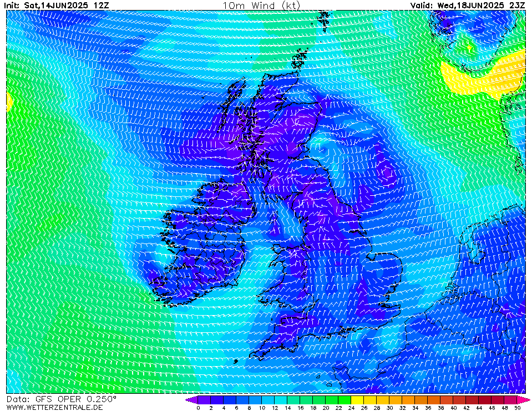The width and height of the screenshot is (532, 411).
Task: Click the yellow 24–26 kt legend swatch
Action: click(357, 400)
